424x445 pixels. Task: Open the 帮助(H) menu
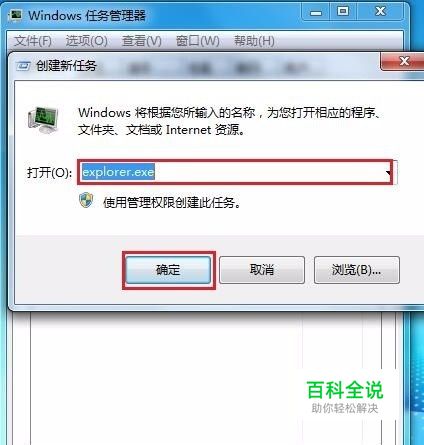tap(254, 41)
